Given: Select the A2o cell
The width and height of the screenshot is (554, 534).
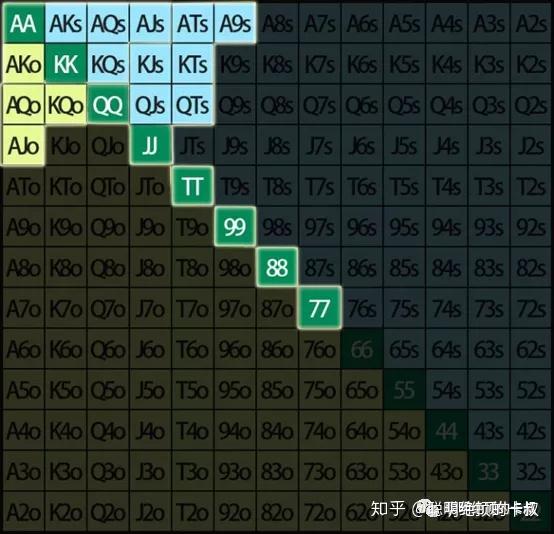Looking at the screenshot, I should (23, 512).
